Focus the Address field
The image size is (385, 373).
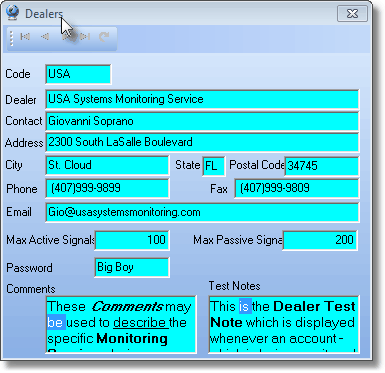[x=202, y=142]
